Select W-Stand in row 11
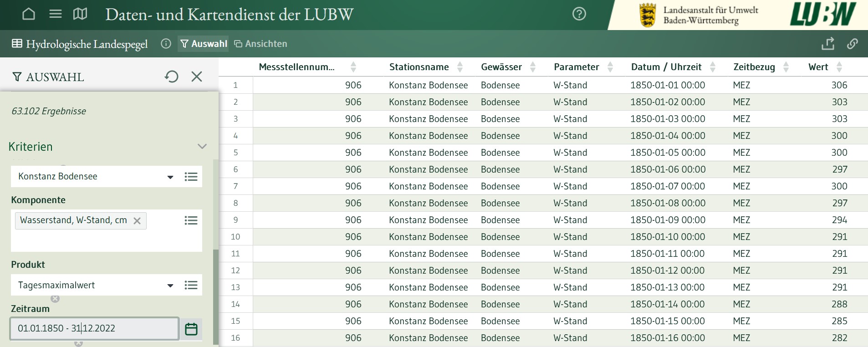Screen dimensions: 868x347 [570, 254]
